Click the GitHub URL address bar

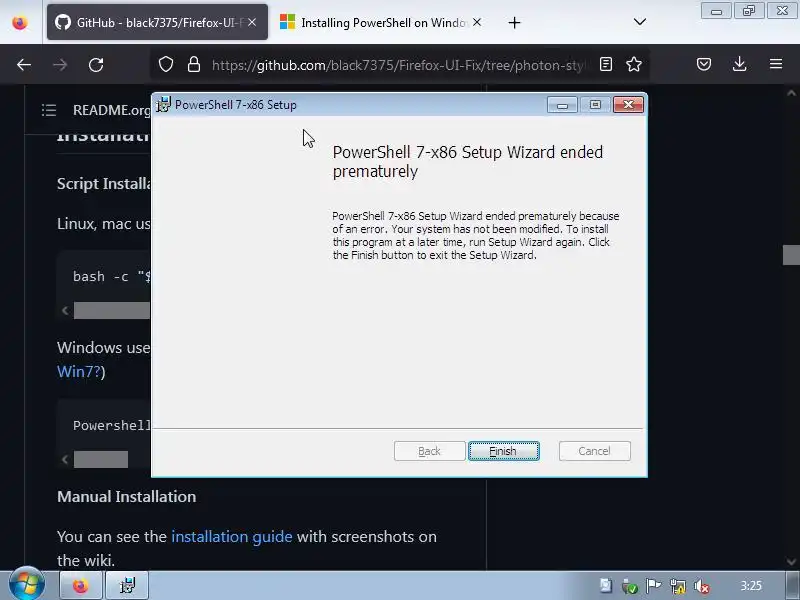tap(398, 65)
